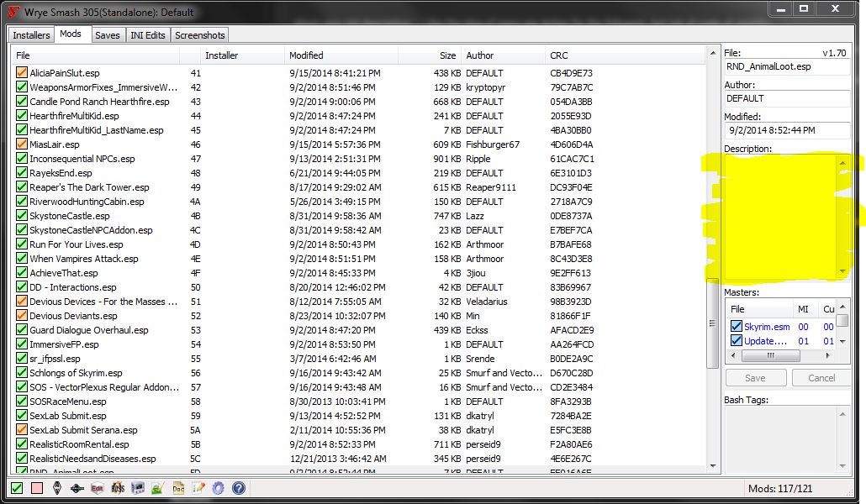This screenshot has width=866, height=504.
Task: Click the Modified date field
Action: point(786,131)
